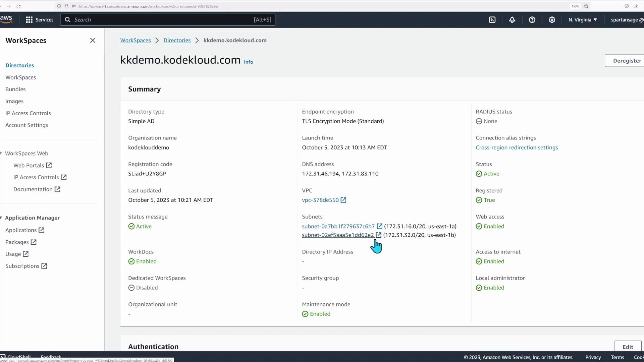
Task: Click Edit in the Authentication section
Action: [628, 347]
